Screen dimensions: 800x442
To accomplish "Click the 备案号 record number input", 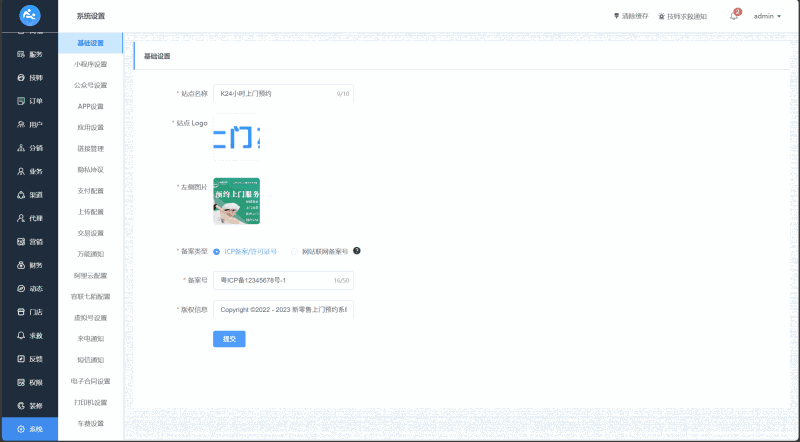I will click(x=283, y=280).
